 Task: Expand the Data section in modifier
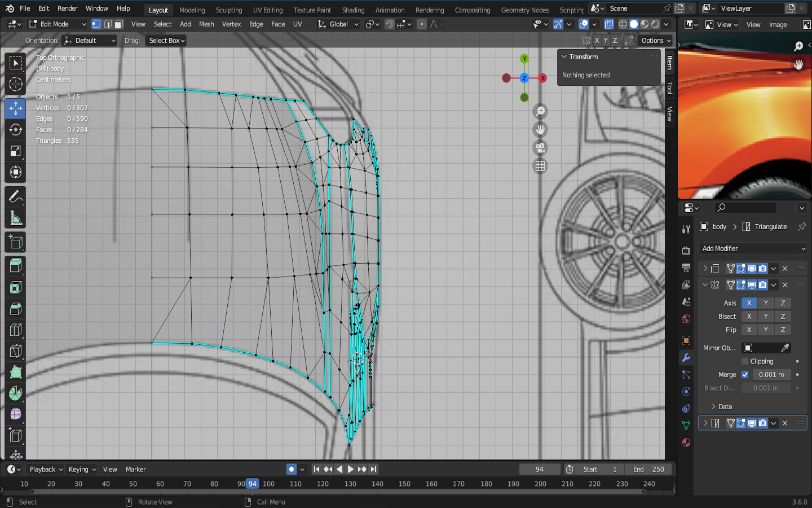point(725,407)
